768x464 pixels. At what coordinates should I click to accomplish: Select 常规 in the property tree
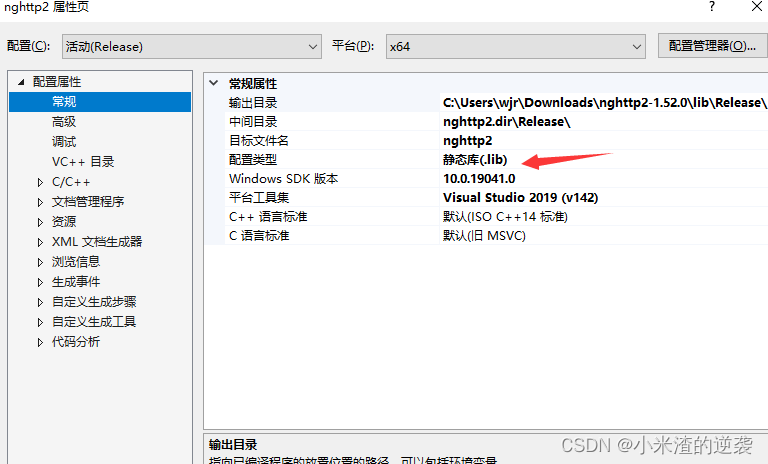64,101
